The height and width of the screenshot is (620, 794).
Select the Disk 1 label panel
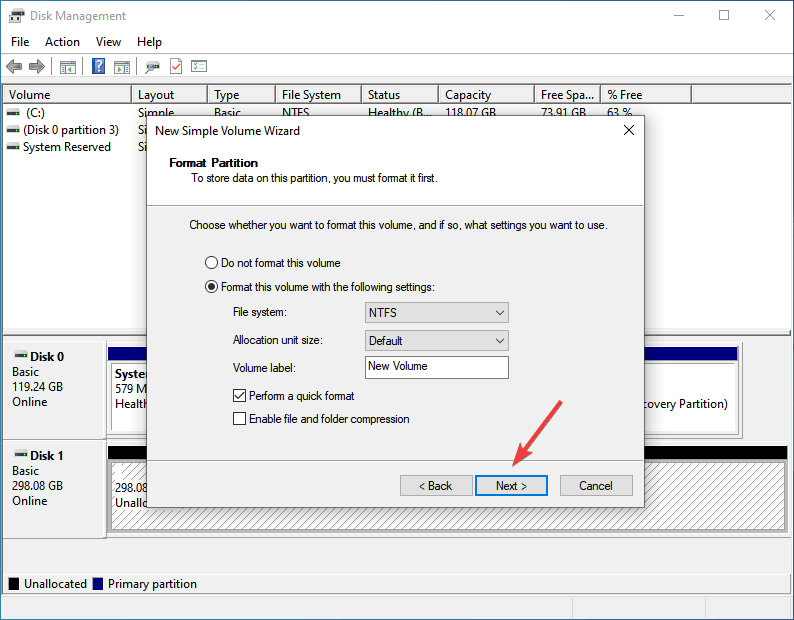pyautogui.click(x=54, y=488)
